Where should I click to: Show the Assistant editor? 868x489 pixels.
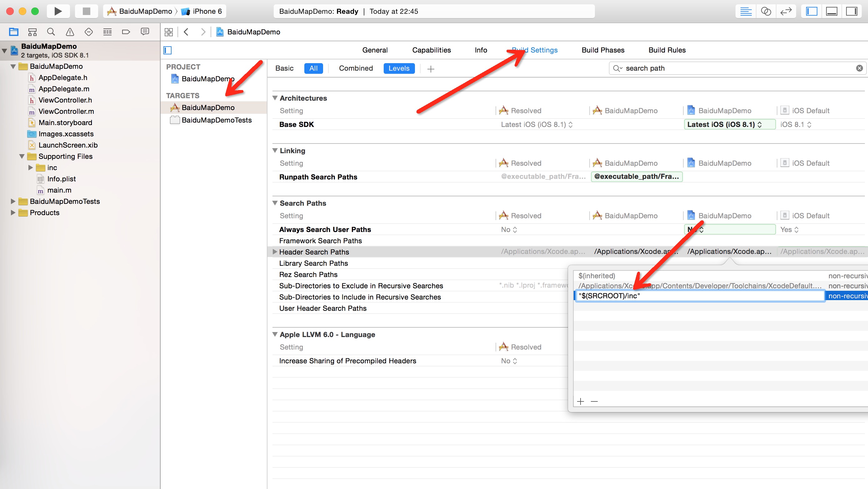pyautogui.click(x=766, y=12)
